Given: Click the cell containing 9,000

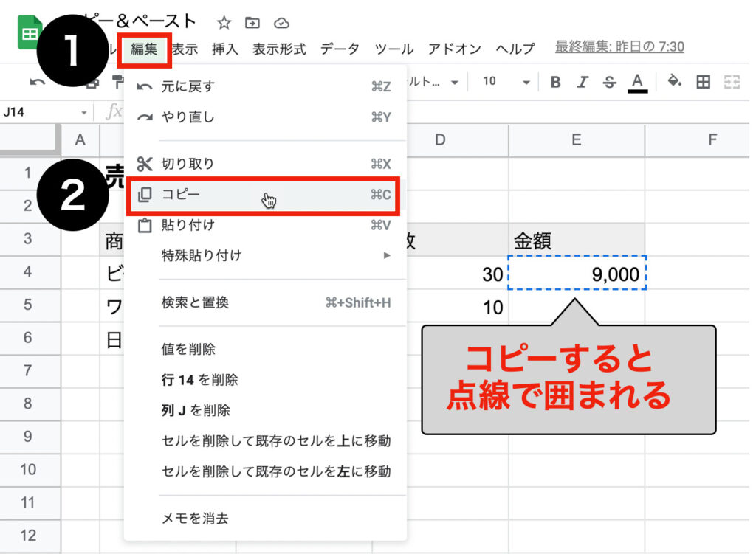Looking at the screenshot, I should click(577, 273).
